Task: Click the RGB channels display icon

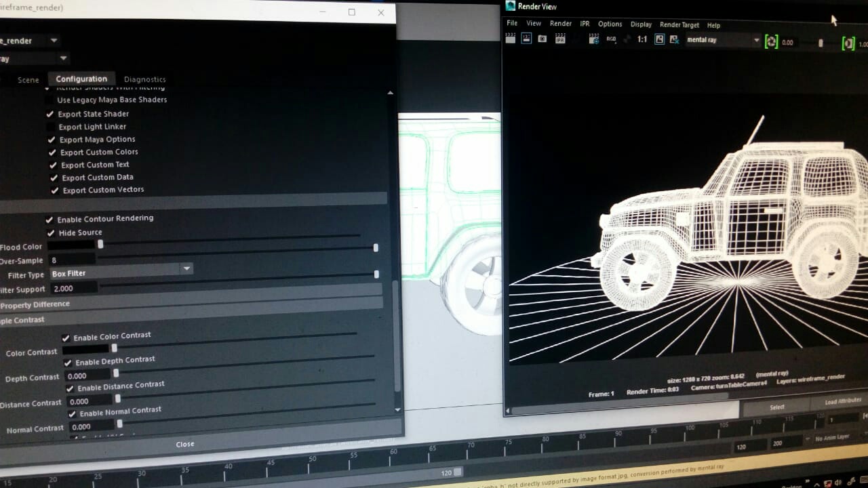Action: (x=612, y=39)
